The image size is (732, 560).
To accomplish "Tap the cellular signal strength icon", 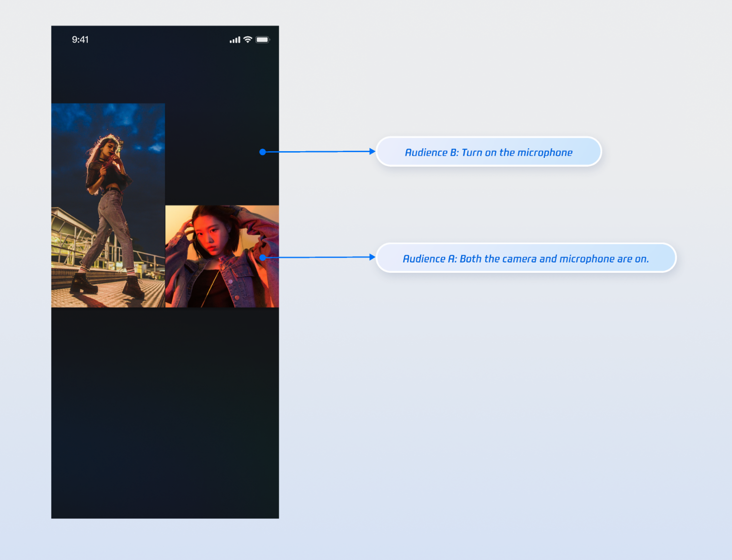I will 235,40.
